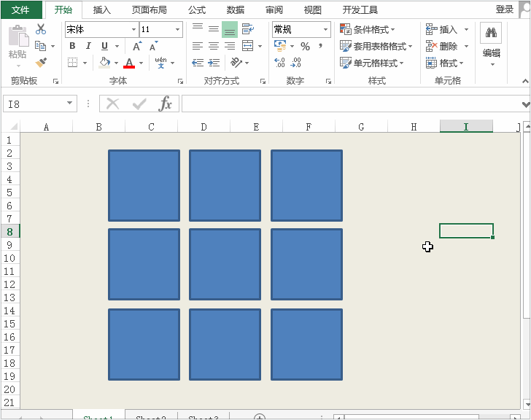
Task: Open the font dialog launcher in 字体 group
Action: 180,81
